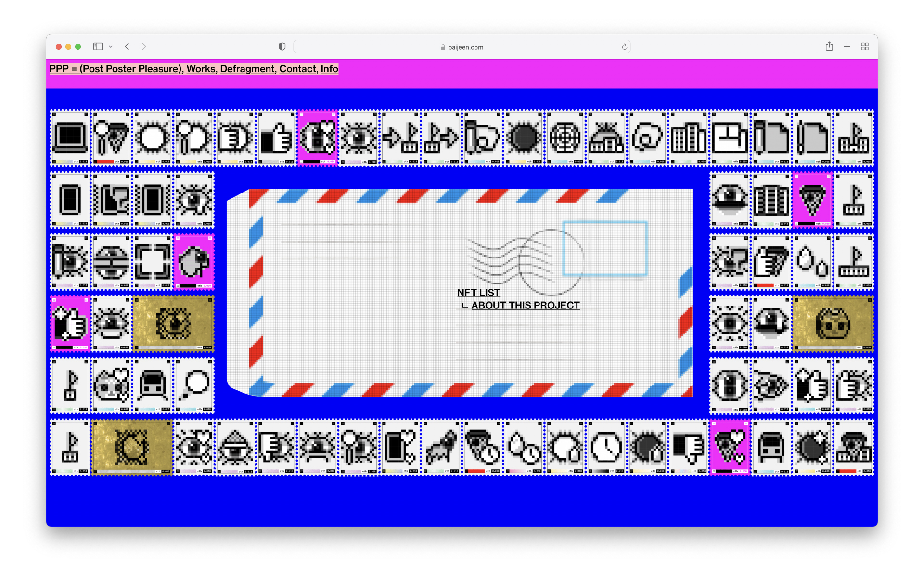Click ABOUT THIS PROJECT link
Viewport: 924px width, 578px height.
[525, 305]
